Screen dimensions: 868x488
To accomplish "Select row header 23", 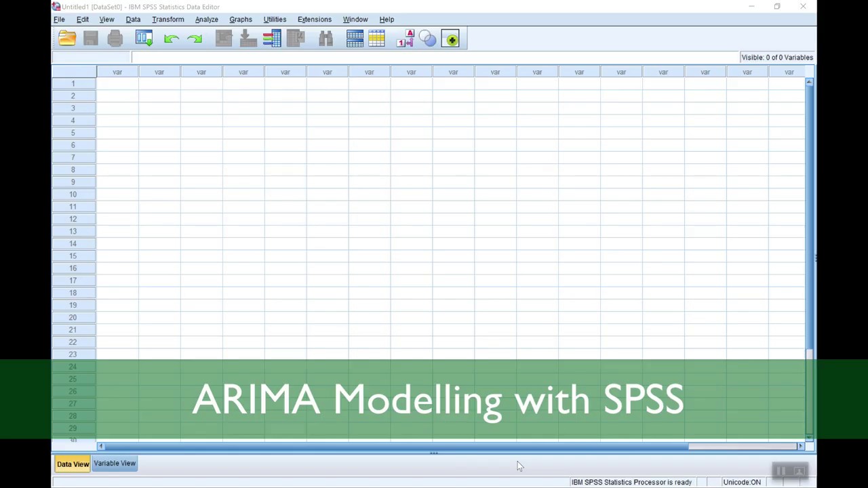I will pyautogui.click(x=73, y=354).
